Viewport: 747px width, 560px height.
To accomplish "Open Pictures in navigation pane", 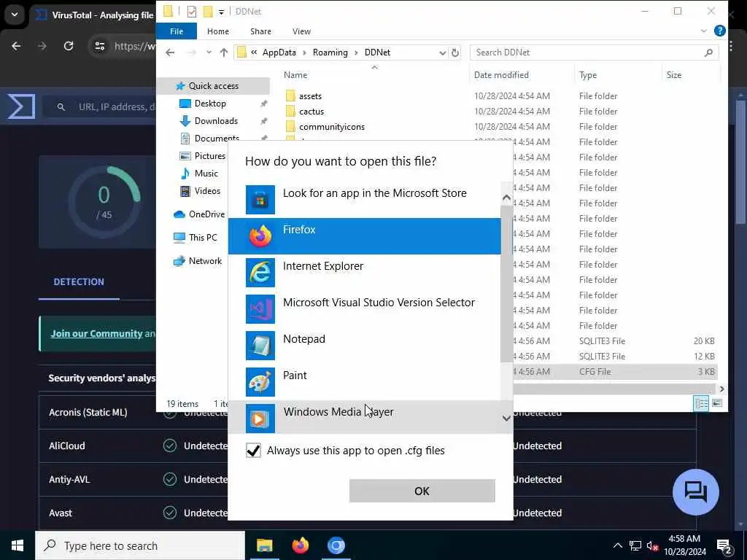I will point(209,156).
